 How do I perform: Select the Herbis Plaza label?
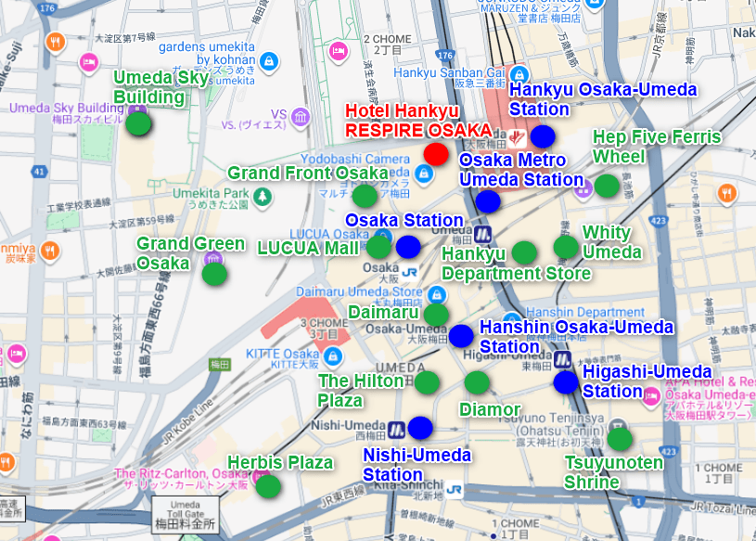click(280, 462)
